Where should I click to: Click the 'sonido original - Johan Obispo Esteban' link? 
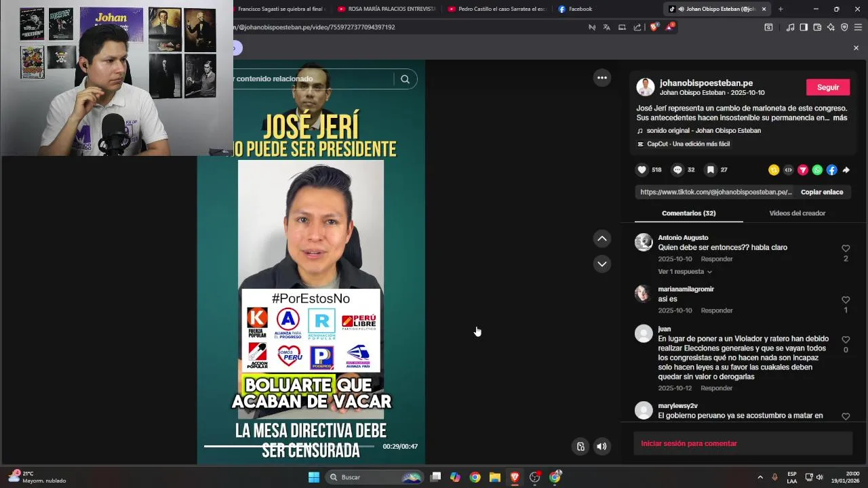tap(704, 130)
